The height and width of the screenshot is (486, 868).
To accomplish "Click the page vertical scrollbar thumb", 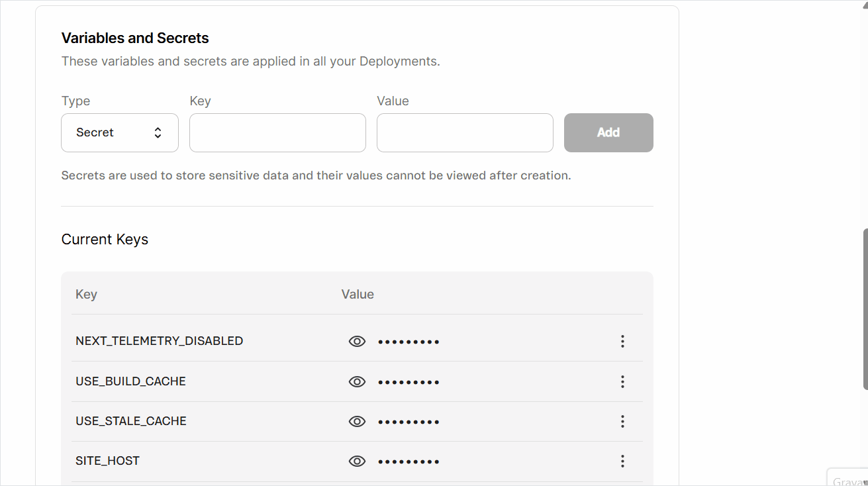I will (864, 309).
